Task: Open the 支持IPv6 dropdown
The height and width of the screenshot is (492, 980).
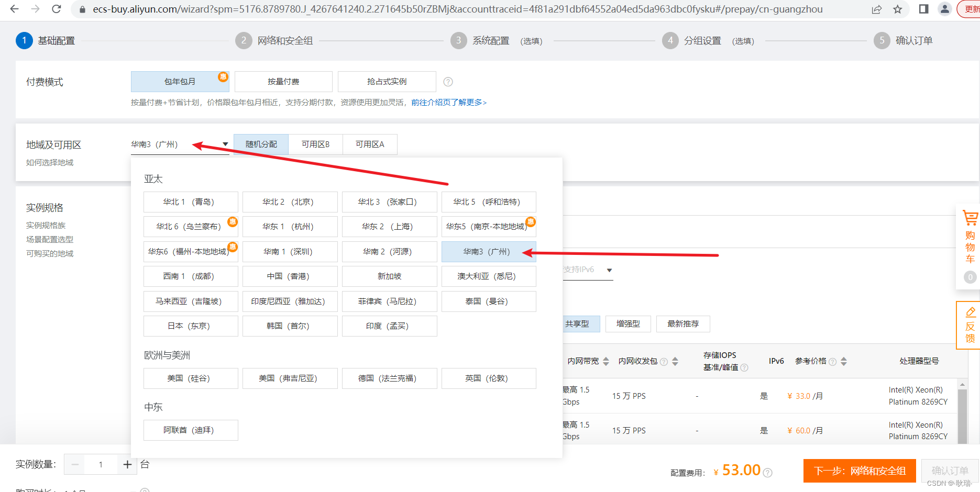Action: 588,270
